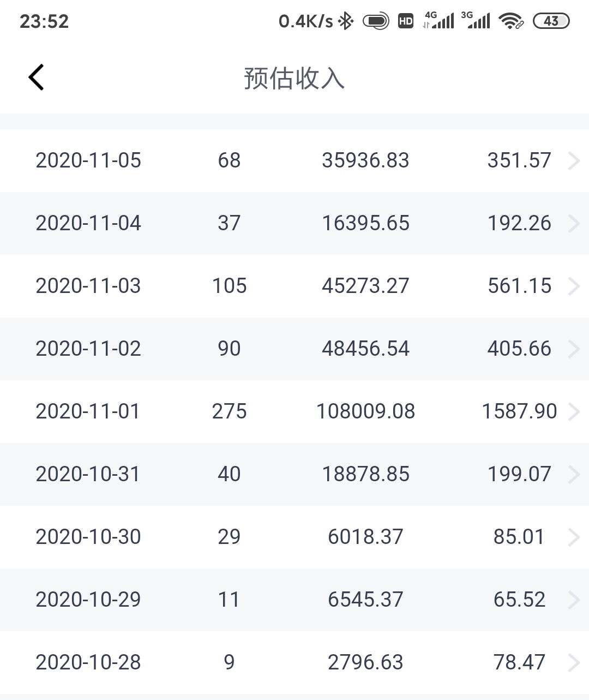
Task: Select the 2020-11-03 date entry
Action: [x=88, y=286]
